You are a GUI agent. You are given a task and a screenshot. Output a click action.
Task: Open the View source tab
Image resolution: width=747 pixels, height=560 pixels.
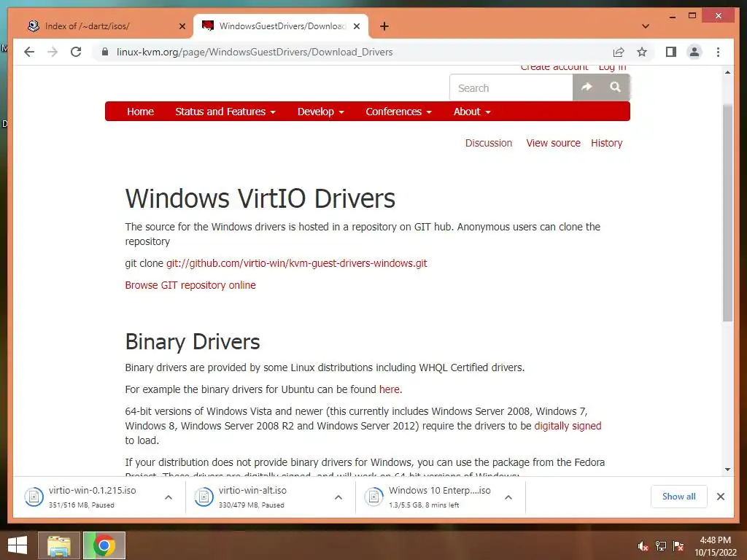click(x=553, y=143)
